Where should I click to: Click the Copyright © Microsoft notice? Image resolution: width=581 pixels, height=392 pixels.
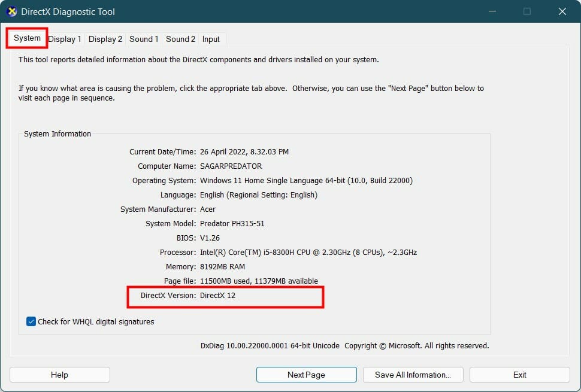pyautogui.click(x=417, y=346)
